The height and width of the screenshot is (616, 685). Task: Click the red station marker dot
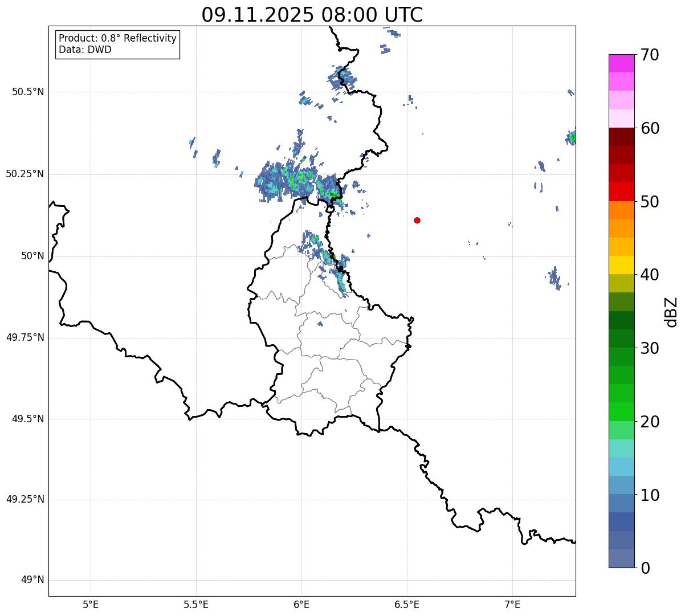417,220
